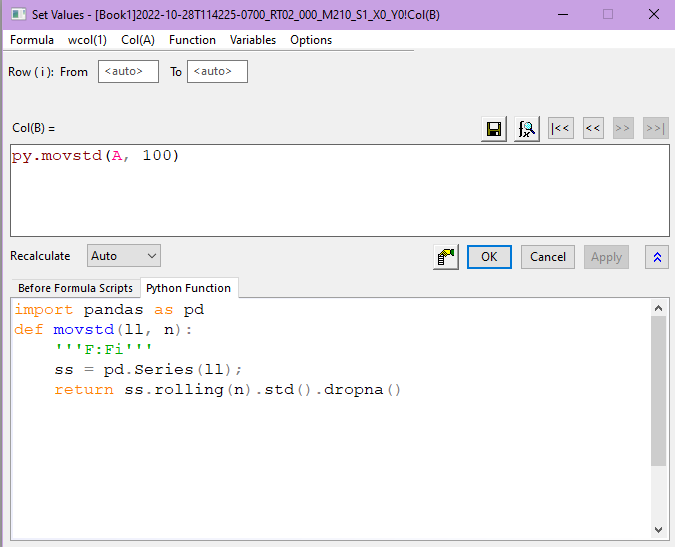Click the Search and insert functions icon
The height and width of the screenshot is (547, 675).
(x=527, y=129)
